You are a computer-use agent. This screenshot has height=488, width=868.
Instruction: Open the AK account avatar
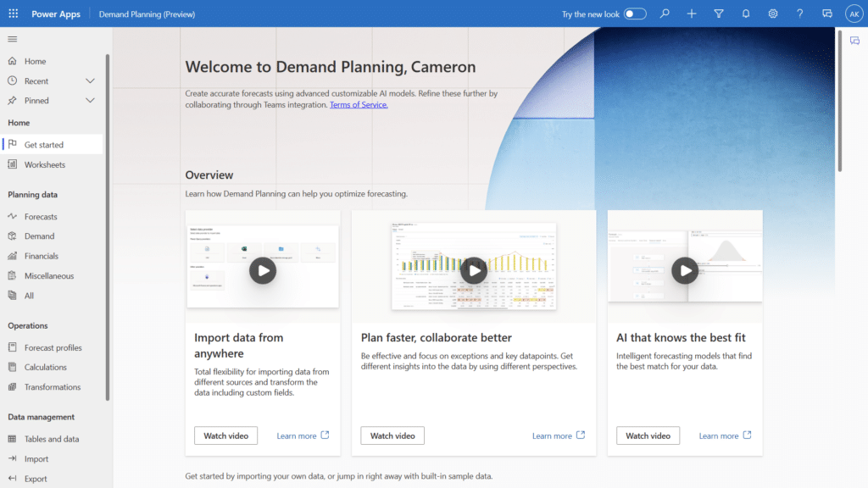pos(854,14)
